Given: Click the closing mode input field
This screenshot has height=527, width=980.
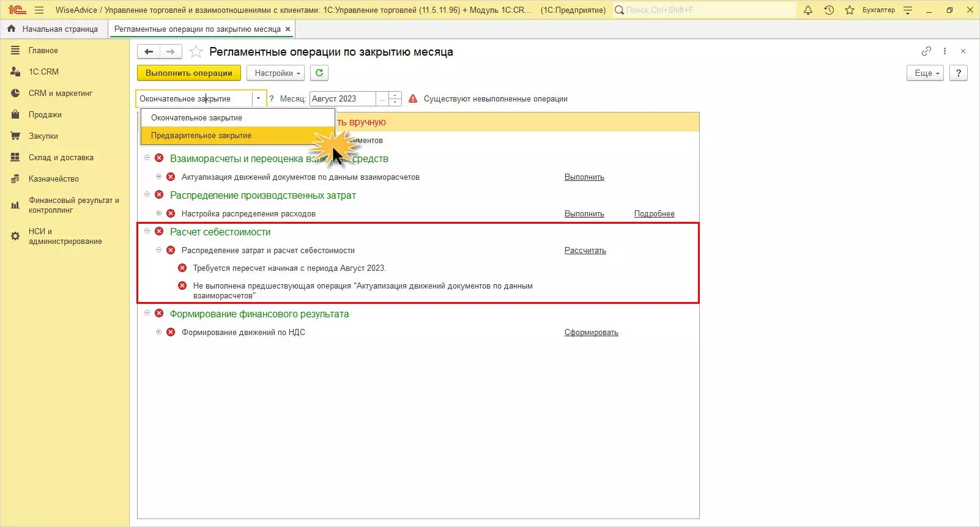Looking at the screenshot, I should pos(195,98).
